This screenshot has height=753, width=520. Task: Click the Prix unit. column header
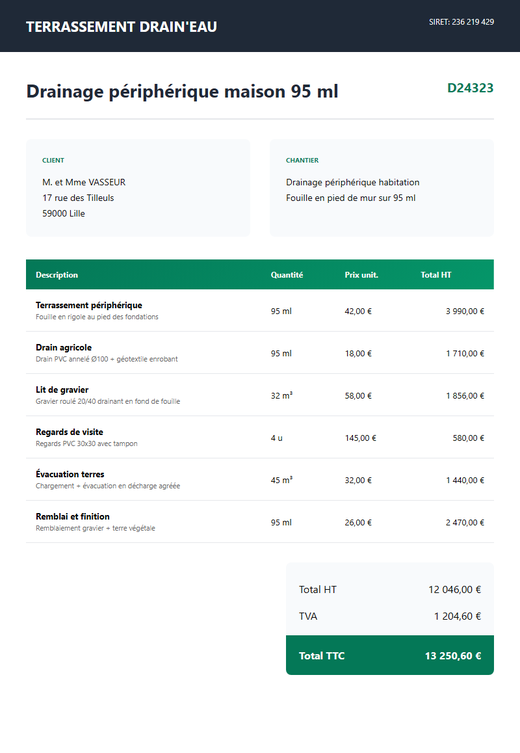361,275
